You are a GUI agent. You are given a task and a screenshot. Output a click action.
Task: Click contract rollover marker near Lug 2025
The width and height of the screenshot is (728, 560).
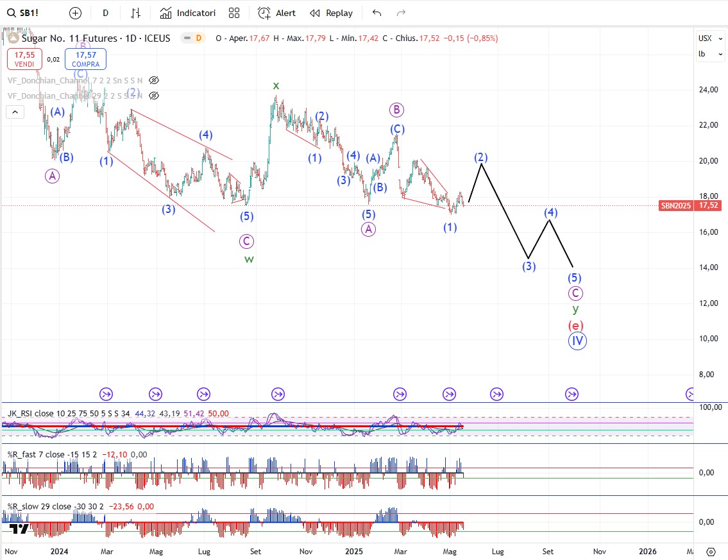497,395
